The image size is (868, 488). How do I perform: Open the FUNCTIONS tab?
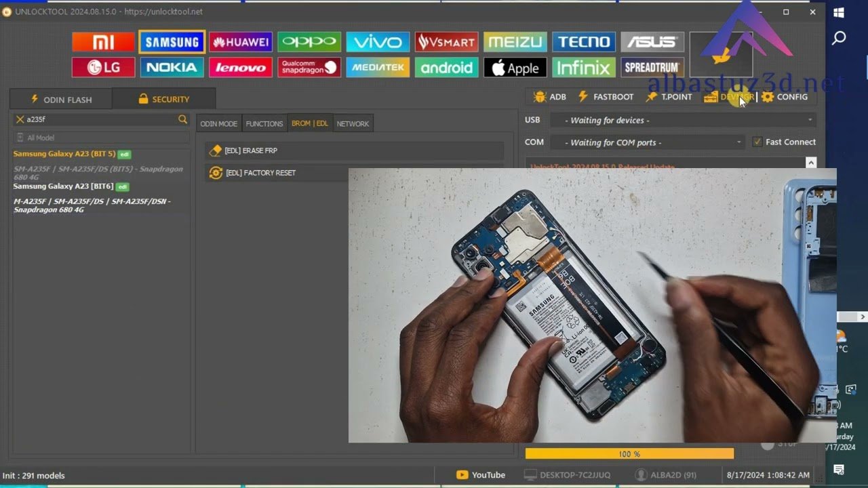tap(264, 123)
